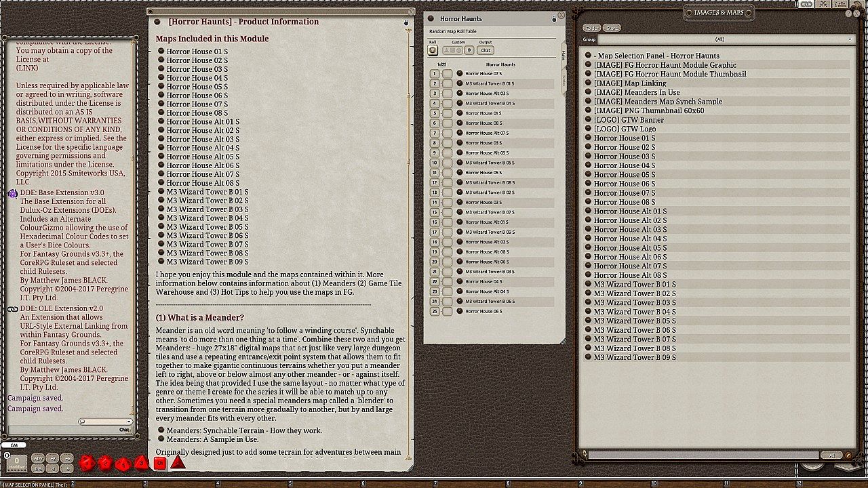Select M3 Wizard Tower B 04 S in Product Information list
Image resolution: width=868 pixels, height=488 pixels.
click(x=208, y=218)
